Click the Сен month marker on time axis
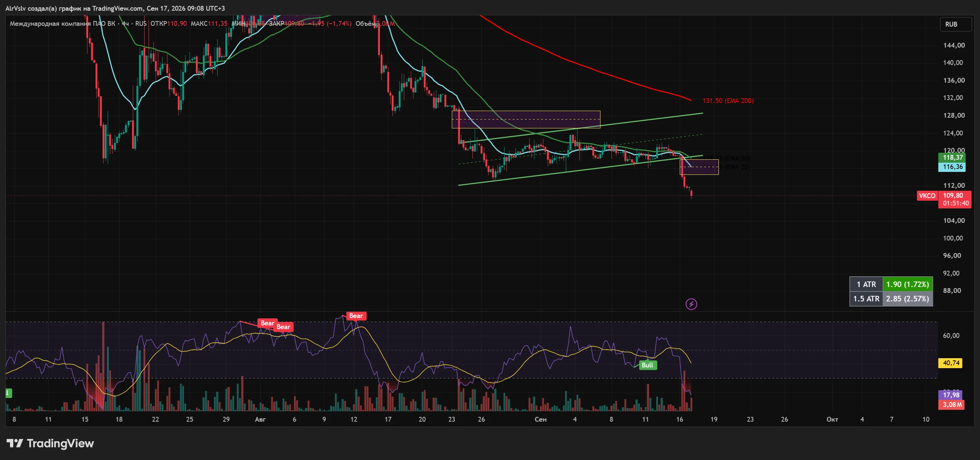 (x=540, y=419)
